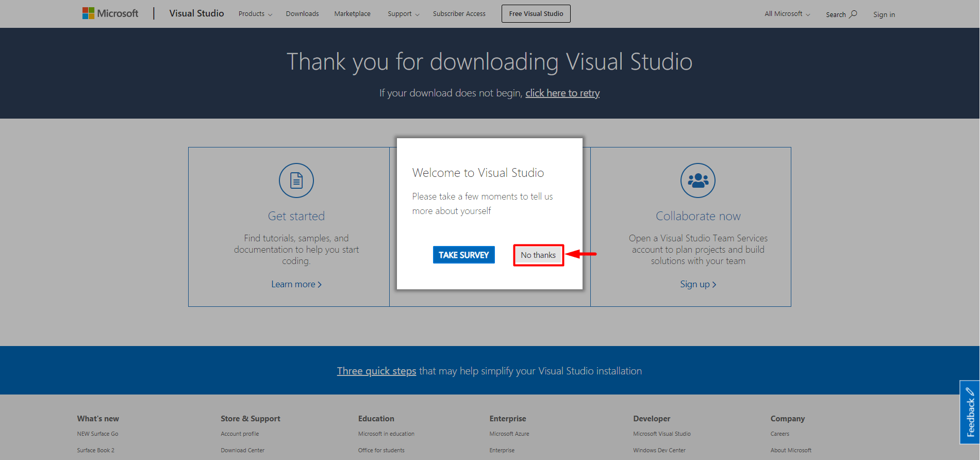Open the Get started document icon

tap(296, 180)
